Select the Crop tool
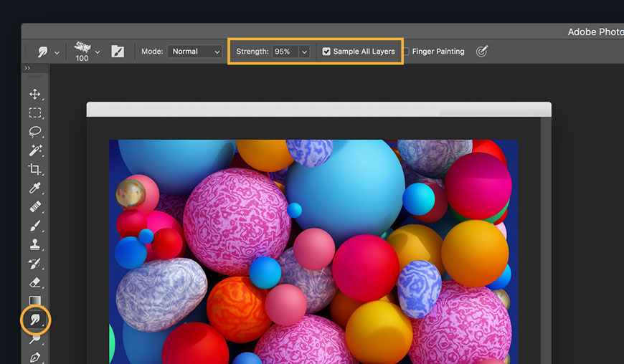Image resolution: width=624 pixels, height=364 pixels. (x=35, y=169)
